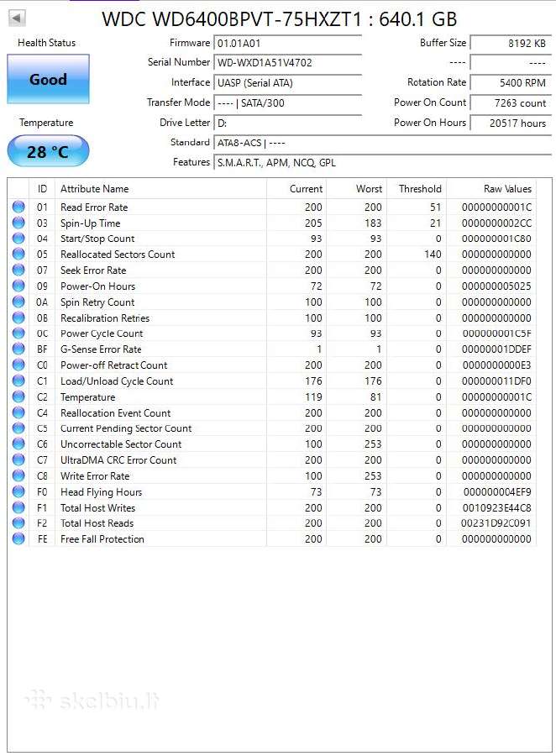The width and height of the screenshot is (556, 756).
Task: Click the previous disk arrow button
Action: point(17,18)
